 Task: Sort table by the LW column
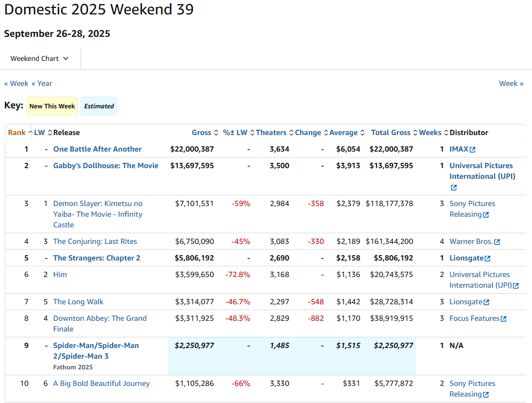(43, 132)
